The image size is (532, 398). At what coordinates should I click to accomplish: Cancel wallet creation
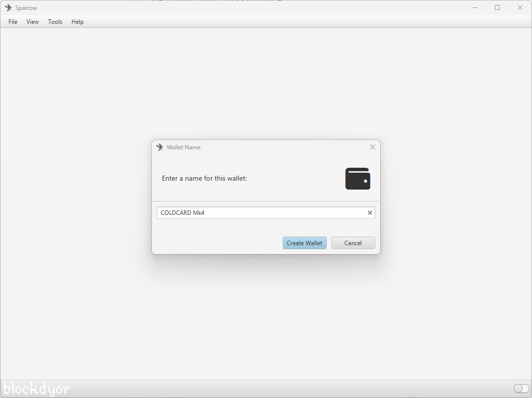pyautogui.click(x=353, y=243)
